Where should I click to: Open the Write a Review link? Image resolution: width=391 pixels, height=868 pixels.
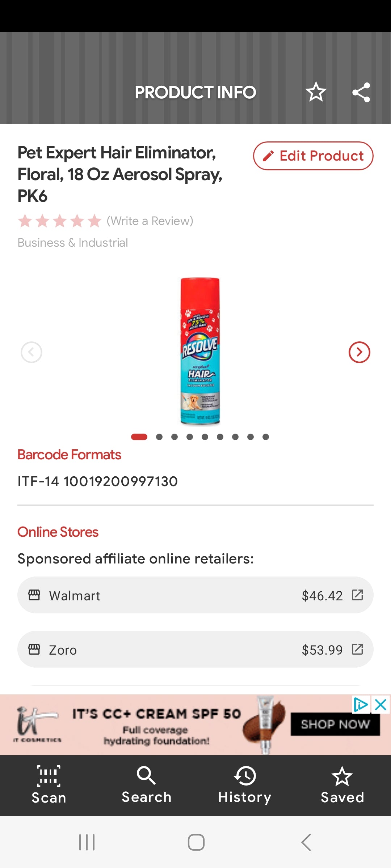pos(150,221)
